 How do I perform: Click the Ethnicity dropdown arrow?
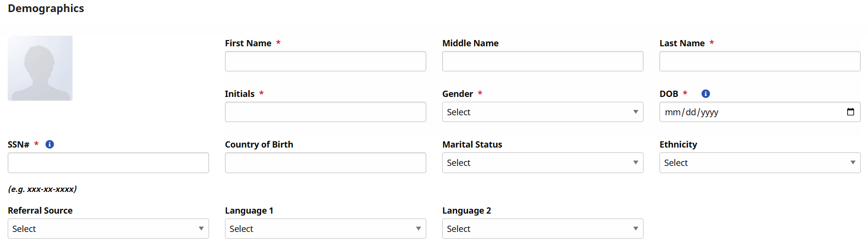pyautogui.click(x=853, y=163)
